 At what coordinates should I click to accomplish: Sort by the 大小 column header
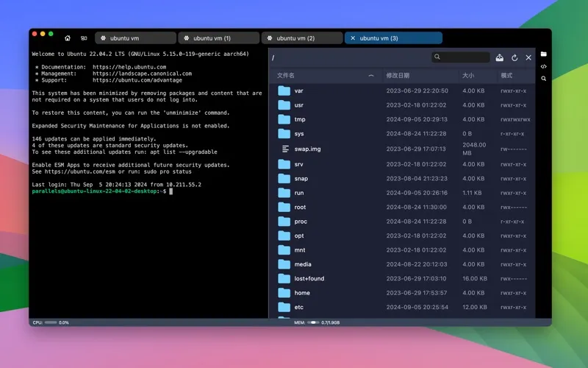click(x=468, y=76)
